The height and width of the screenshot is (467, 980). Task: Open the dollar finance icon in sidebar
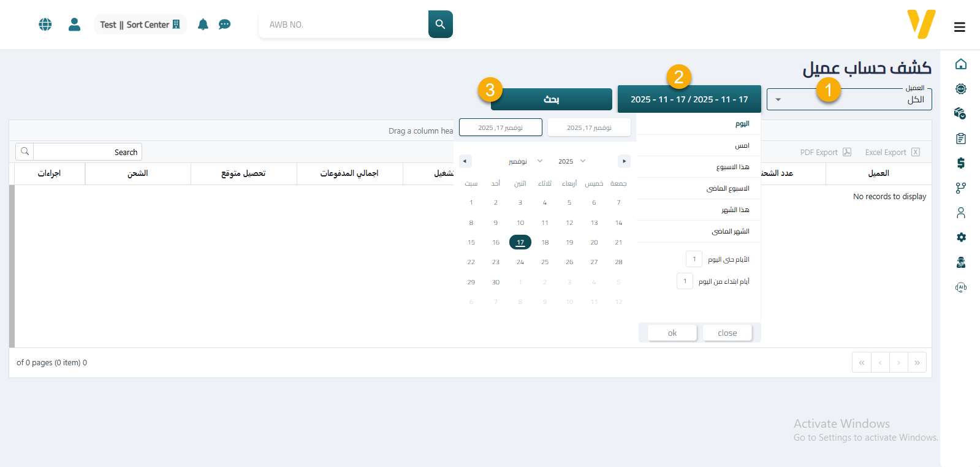click(960, 163)
